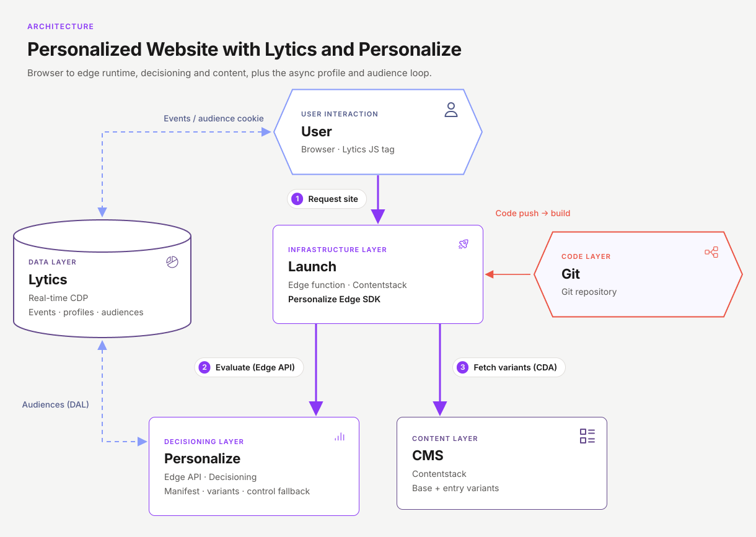756x537 pixels.
Task: Click 'Browser · Lytics JS tag' text
Action: (x=348, y=149)
